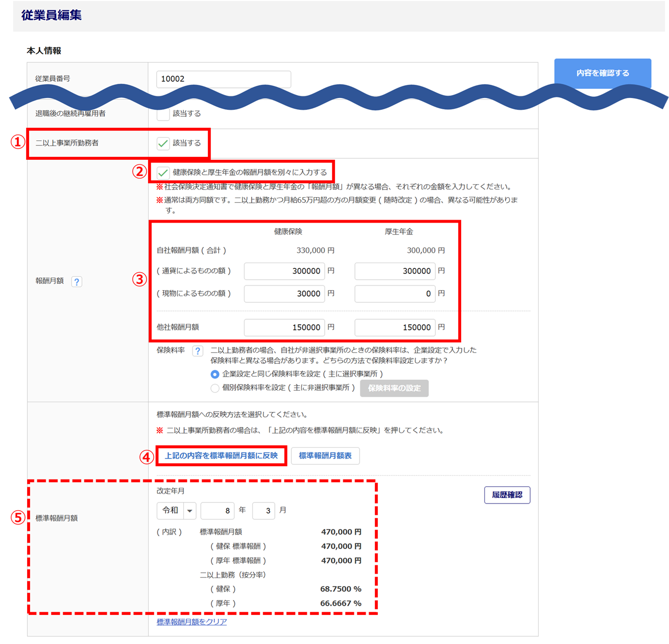Click 健康保険 通貨によるものの額 field
The width and height of the screenshot is (669, 644).
[x=284, y=271]
